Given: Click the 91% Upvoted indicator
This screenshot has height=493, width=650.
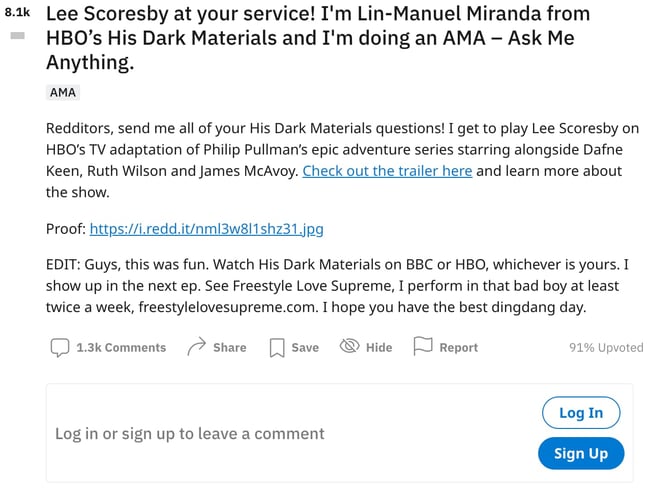Looking at the screenshot, I should (606, 348).
